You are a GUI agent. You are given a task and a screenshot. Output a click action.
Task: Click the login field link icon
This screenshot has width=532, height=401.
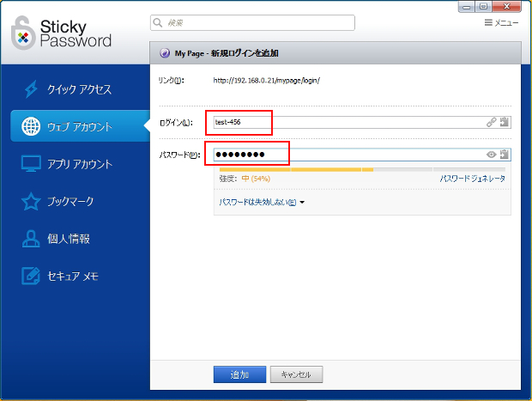click(492, 122)
